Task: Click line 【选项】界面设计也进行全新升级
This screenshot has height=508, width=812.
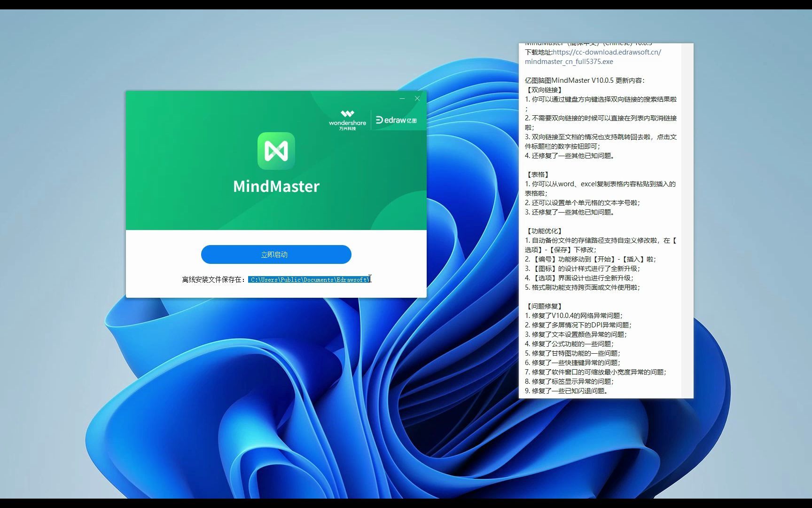Action: (579, 278)
